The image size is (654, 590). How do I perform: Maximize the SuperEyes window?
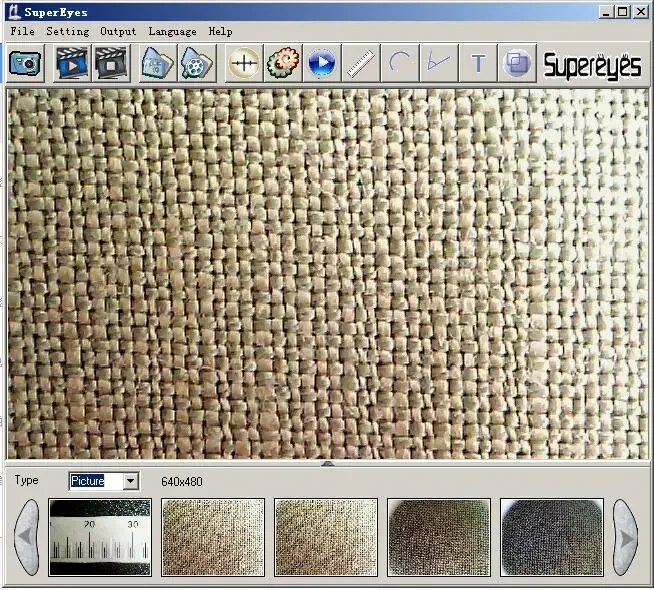(x=623, y=12)
